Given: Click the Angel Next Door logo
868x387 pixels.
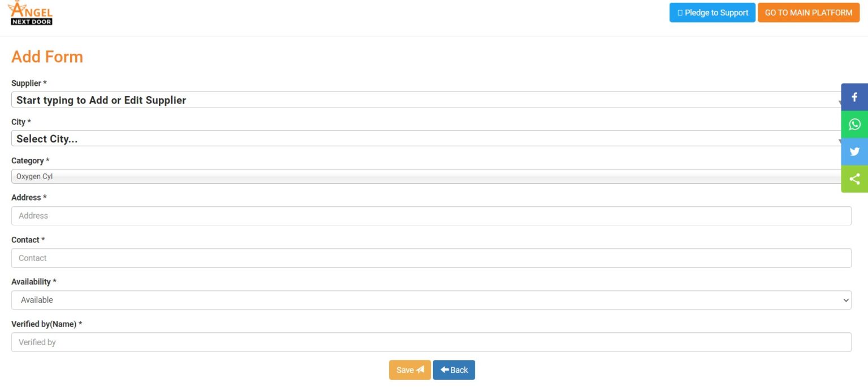Looking at the screenshot, I should [32, 13].
